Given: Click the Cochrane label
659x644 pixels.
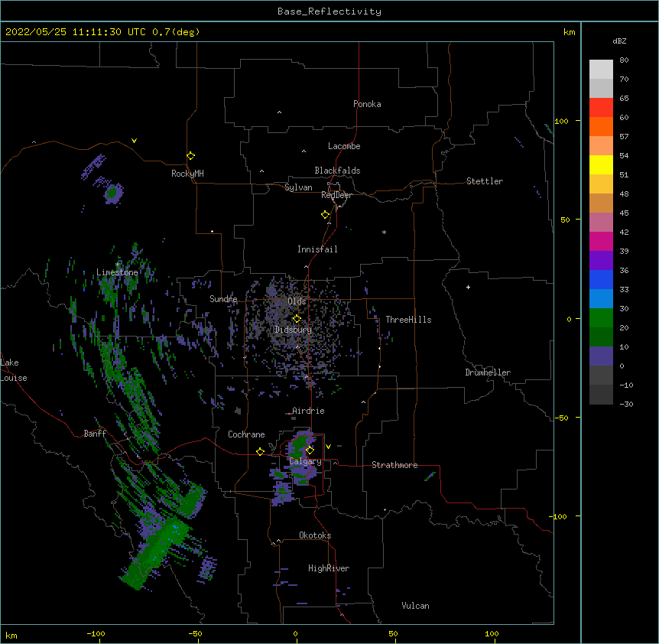Looking at the screenshot, I should click(246, 434).
